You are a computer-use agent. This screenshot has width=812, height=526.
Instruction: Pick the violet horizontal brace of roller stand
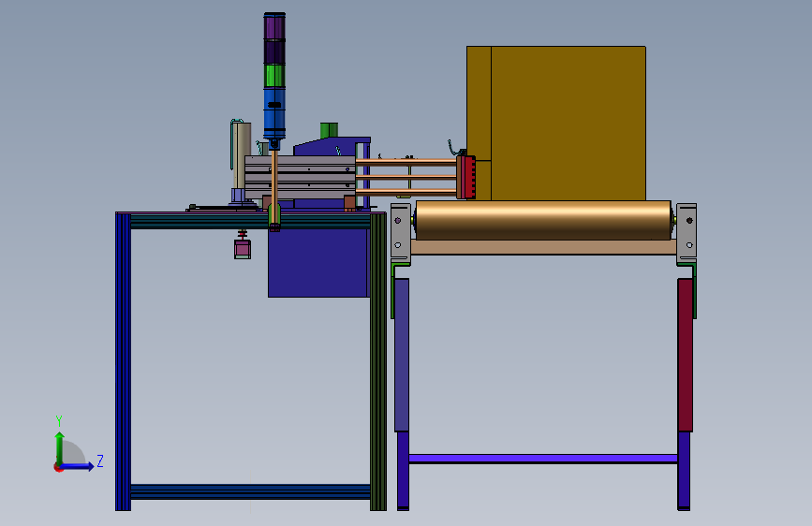(543, 459)
